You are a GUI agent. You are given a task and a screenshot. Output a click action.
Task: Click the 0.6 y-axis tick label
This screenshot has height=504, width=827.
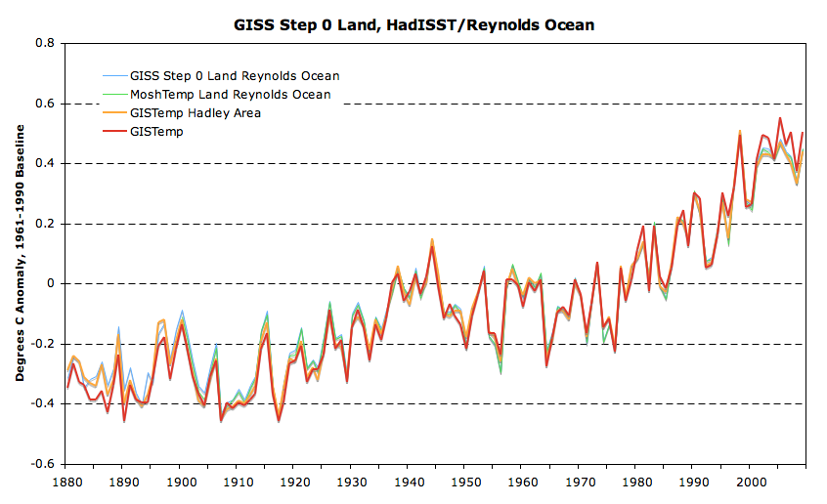[45, 104]
